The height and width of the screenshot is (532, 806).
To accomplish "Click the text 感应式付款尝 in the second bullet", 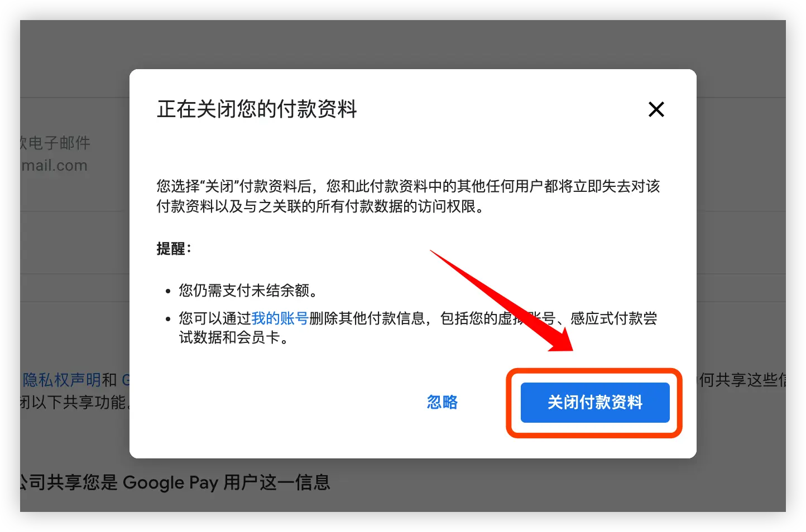I will point(613,318).
